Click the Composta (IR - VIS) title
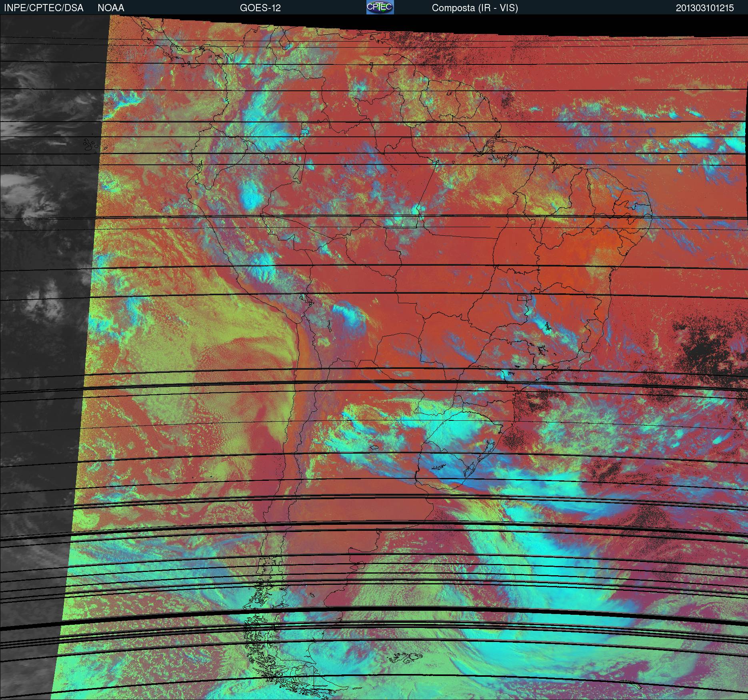The image size is (748, 700). (475, 8)
